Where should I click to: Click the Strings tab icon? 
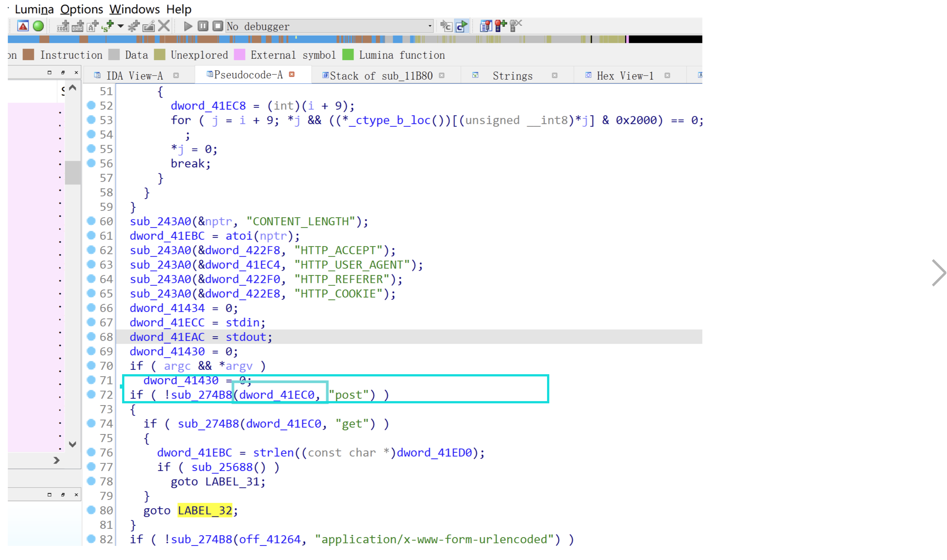click(475, 76)
